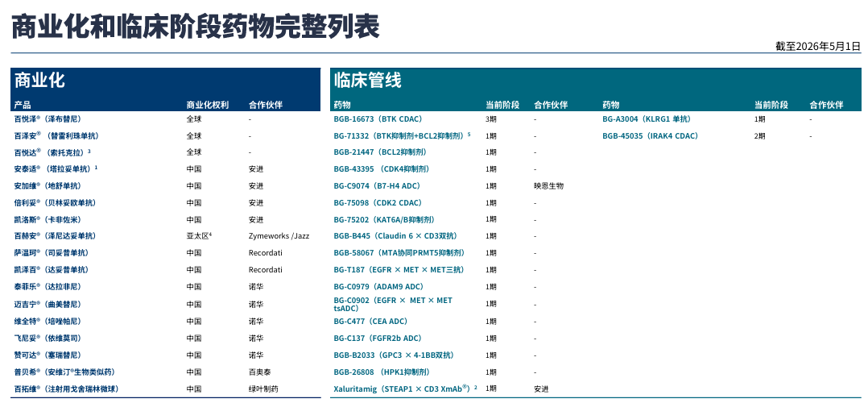Select the 安加维 (地舒单抗) product
The image size is (868, 403).
click(x=47, y=185)
